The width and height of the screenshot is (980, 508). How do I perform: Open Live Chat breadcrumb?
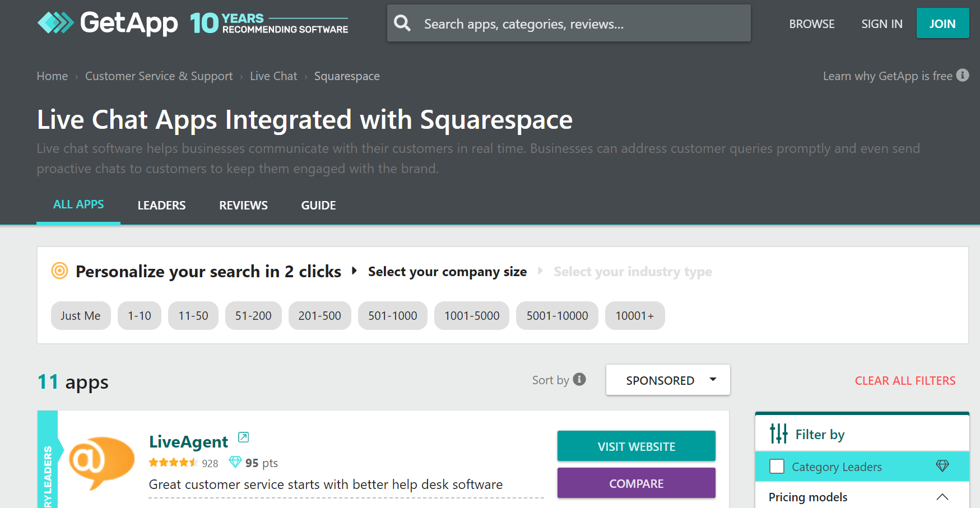click(273, 76)
